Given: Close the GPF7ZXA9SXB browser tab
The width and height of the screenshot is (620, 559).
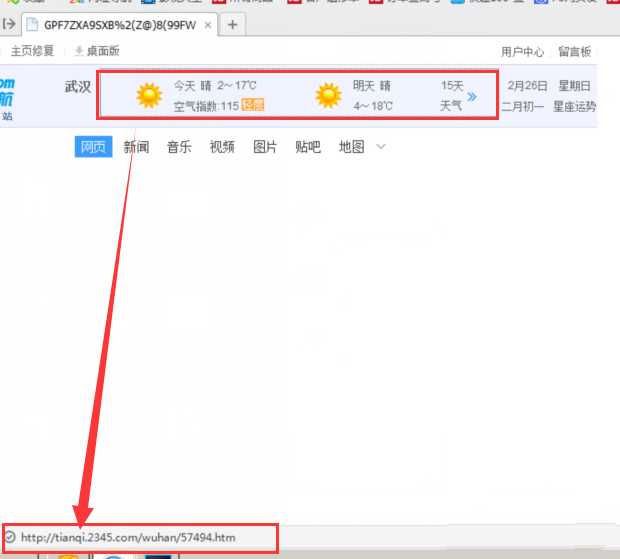Looking at the screenshot, I should (206, 25).
